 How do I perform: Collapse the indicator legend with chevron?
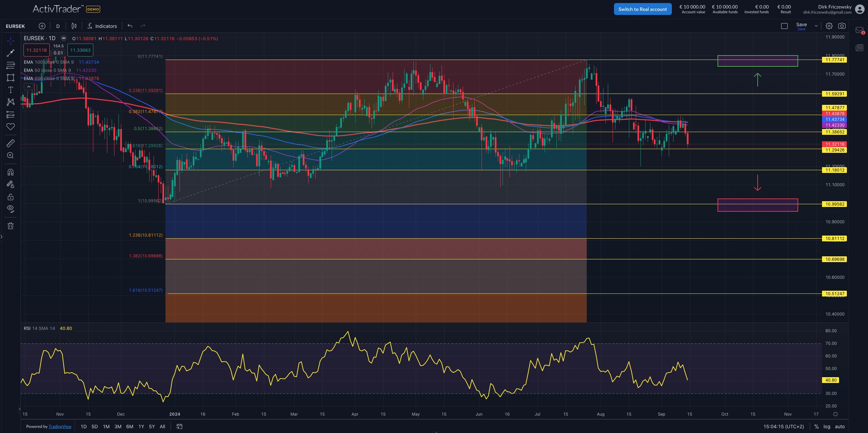click(x=29, y=87)
